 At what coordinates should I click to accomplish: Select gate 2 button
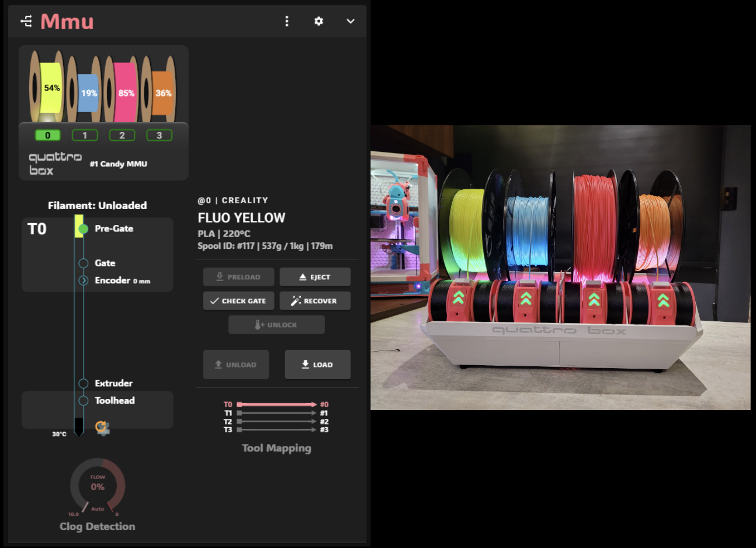click(x=122, y=136)
